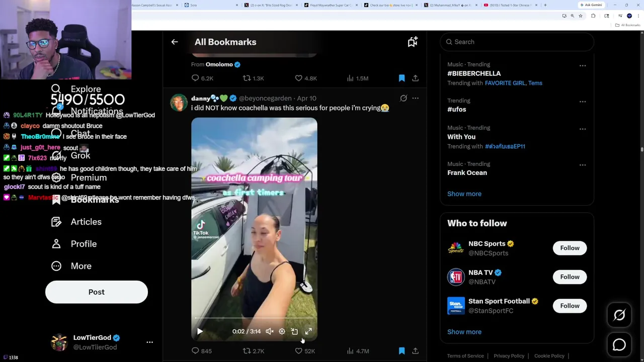
Task: Share danny's coachella post
Action: pos(415,351)
